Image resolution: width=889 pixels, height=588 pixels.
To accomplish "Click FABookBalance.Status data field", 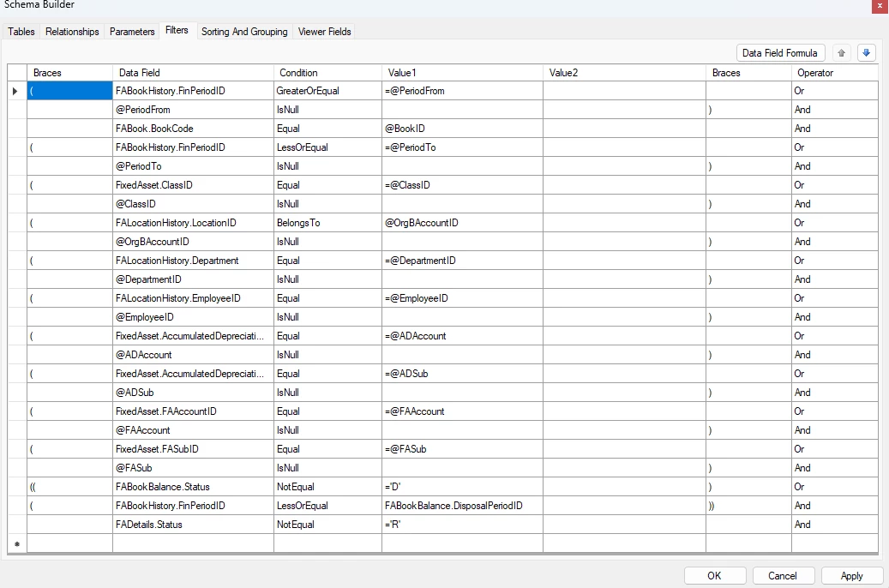I will 193,487.
